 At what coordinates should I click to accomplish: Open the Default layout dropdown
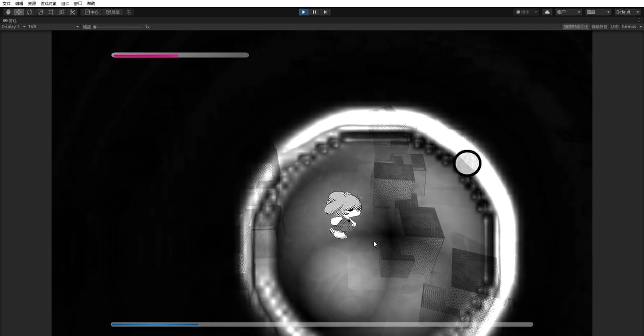(628, 12)
